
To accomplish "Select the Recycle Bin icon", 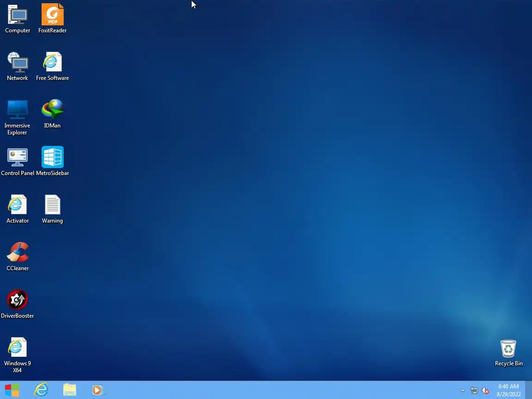I will point(508,353).
